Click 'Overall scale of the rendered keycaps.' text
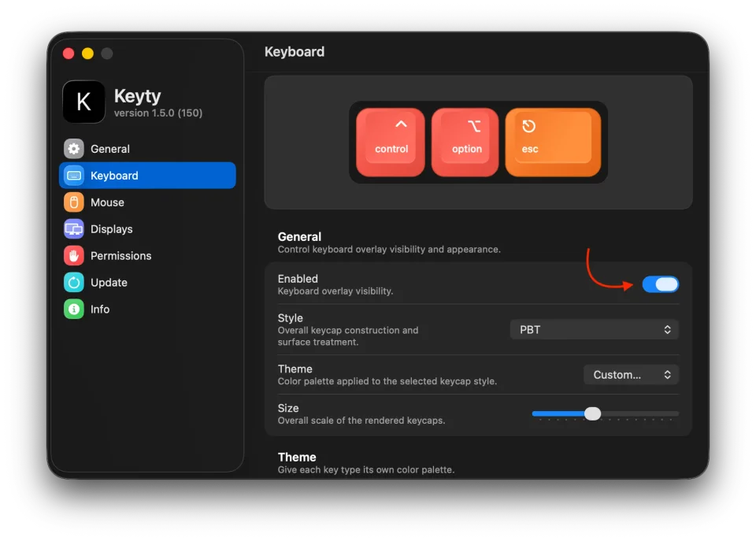Image resolution: width=756 pixels, height=541 pixels. pyautogui.click(x=361, y=421)
